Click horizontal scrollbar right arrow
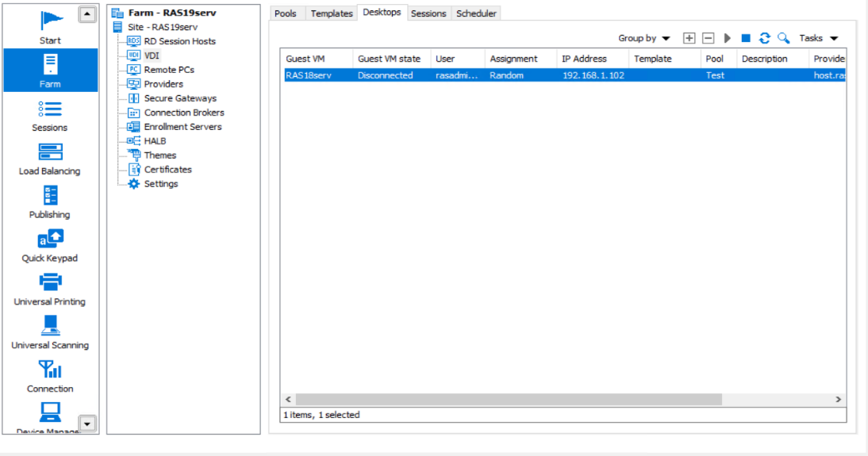The width and height of the screenshot is (868, 456). click(x=838, y=400)
